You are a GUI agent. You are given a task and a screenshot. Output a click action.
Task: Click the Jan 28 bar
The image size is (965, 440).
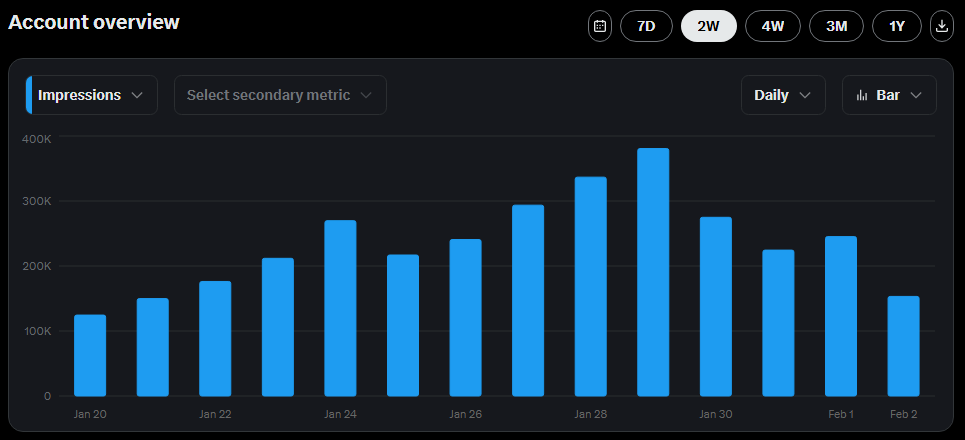pyautogui.click(x=590, y=286)
